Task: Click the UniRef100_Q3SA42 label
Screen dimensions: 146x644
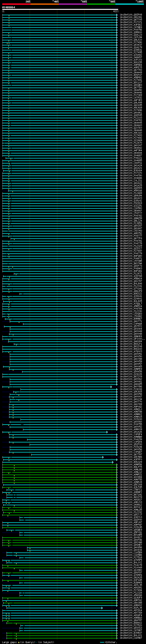Action: [x=131, y=55]
